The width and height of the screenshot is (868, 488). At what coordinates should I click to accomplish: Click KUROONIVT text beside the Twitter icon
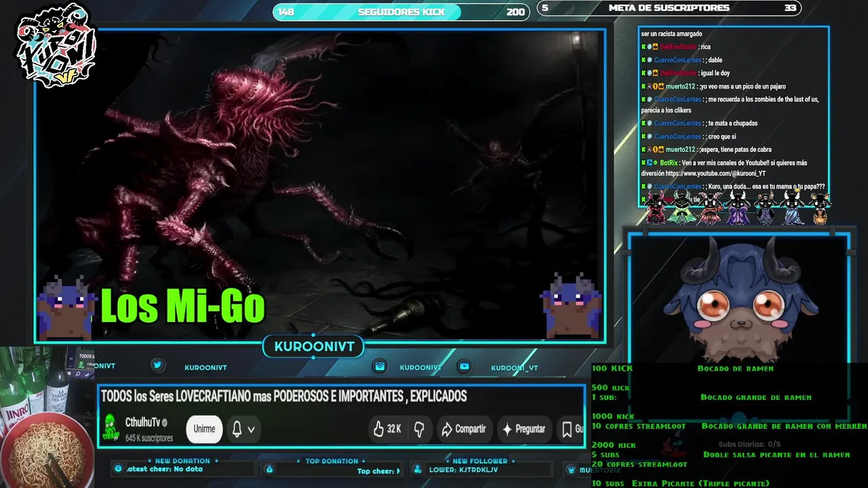click(x=205, y=367)
